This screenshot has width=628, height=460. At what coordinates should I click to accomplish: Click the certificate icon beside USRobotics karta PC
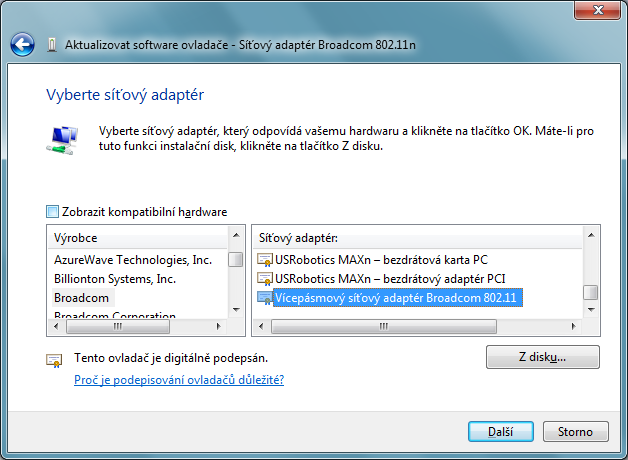click(x=265, y=260)
